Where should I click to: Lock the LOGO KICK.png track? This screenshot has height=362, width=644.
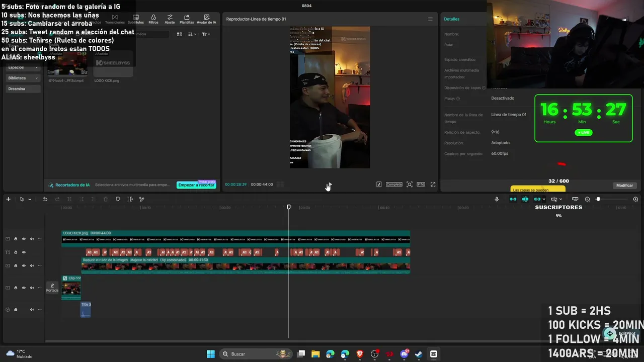click(x=16, y=239)
